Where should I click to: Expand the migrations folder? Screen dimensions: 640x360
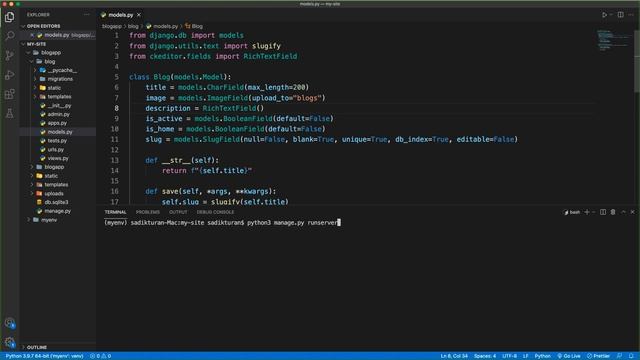tap(60, 79)
